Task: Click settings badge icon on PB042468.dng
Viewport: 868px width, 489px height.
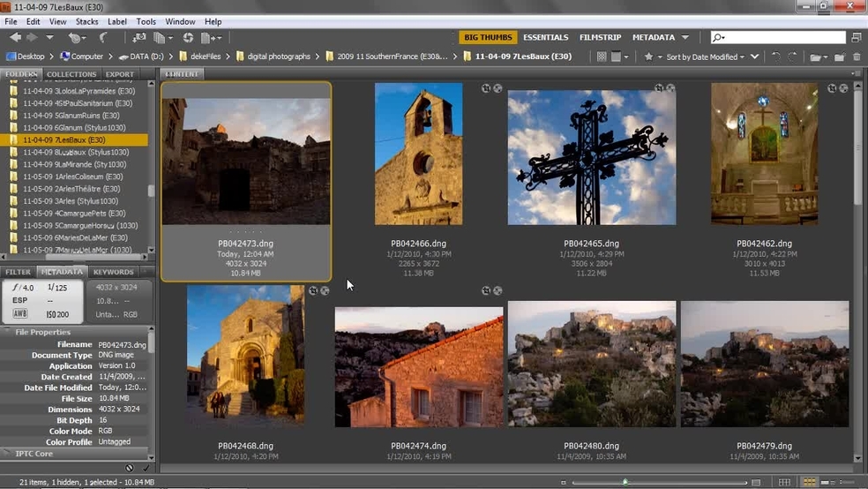Action: click(325, 290)
